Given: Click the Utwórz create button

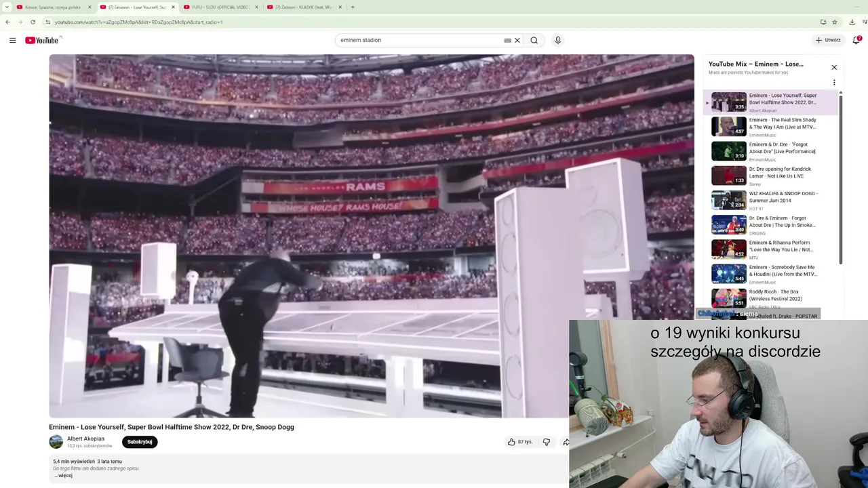Looking at the screenshot, I should point(829,40).
